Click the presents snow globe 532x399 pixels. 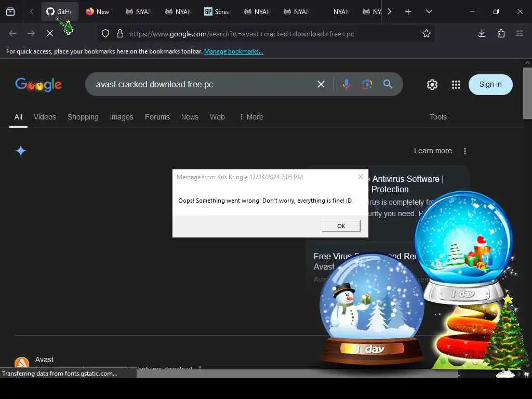[463, 247]
